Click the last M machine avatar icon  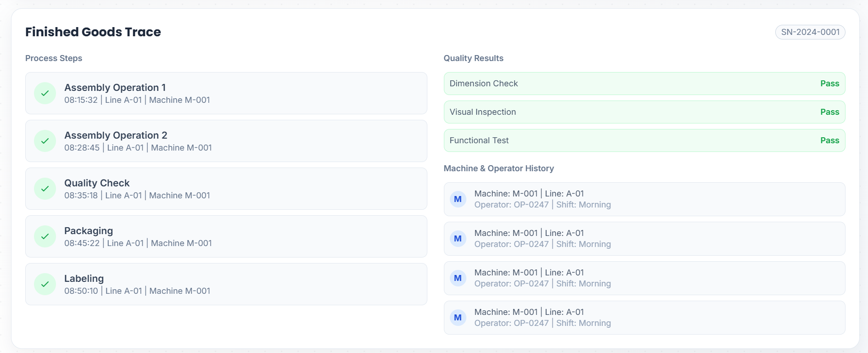click(x=458, y=318)
